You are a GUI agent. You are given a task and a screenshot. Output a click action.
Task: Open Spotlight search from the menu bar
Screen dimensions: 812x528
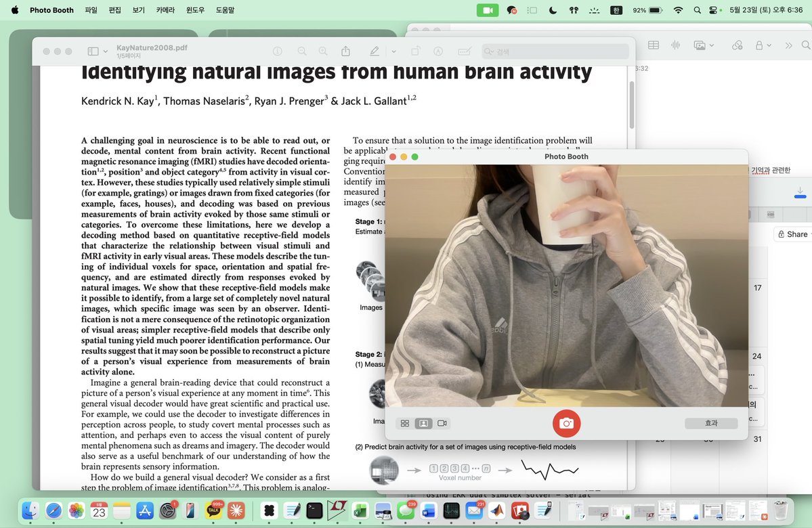point(697,10)
